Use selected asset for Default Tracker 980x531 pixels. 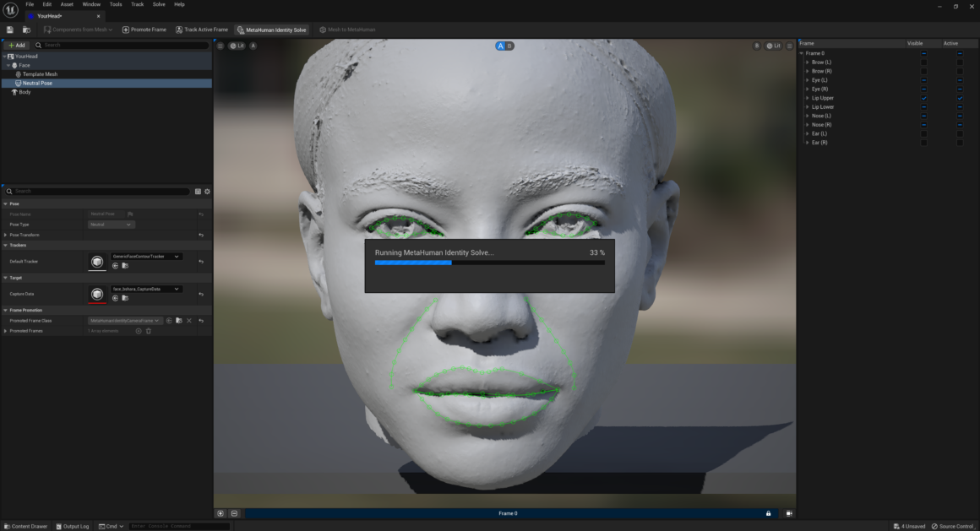pyautogui.click(x=115, y=265)
